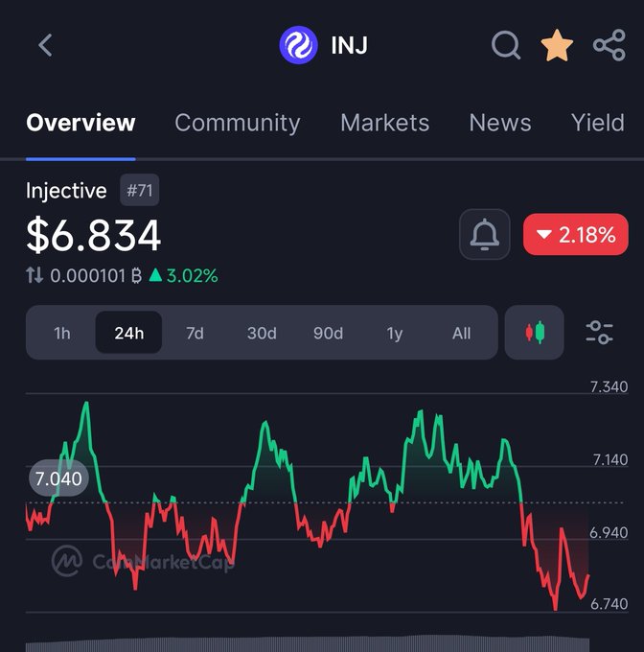Show the All time chart range
This screenshot has height=652, width=644.
[x=461, y=333]
